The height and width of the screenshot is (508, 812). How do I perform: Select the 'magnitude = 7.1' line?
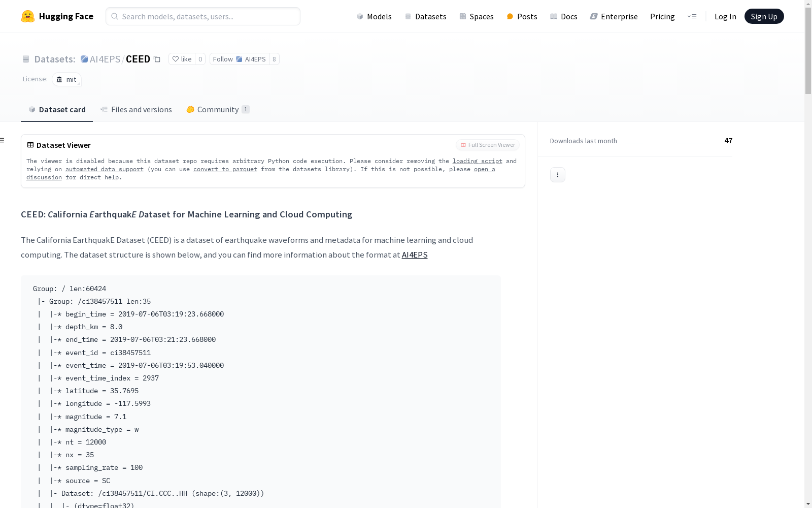pyautogui.click(x=96, y=417)
